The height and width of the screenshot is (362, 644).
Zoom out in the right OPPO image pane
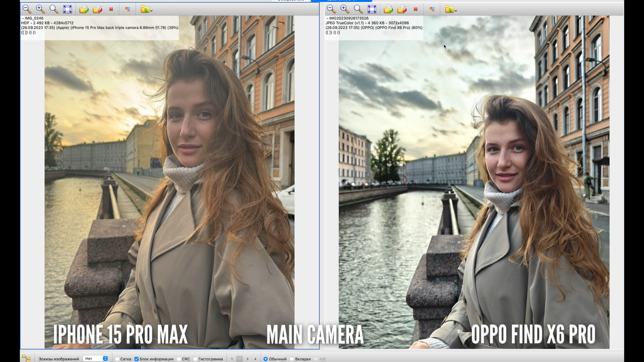[331, 9]
